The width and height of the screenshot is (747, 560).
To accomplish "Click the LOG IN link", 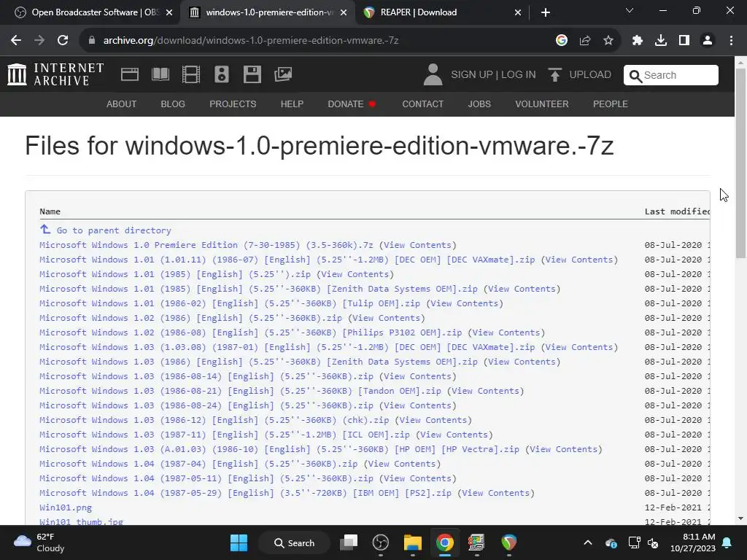I will pyautogui.click(x=519, y=75).
